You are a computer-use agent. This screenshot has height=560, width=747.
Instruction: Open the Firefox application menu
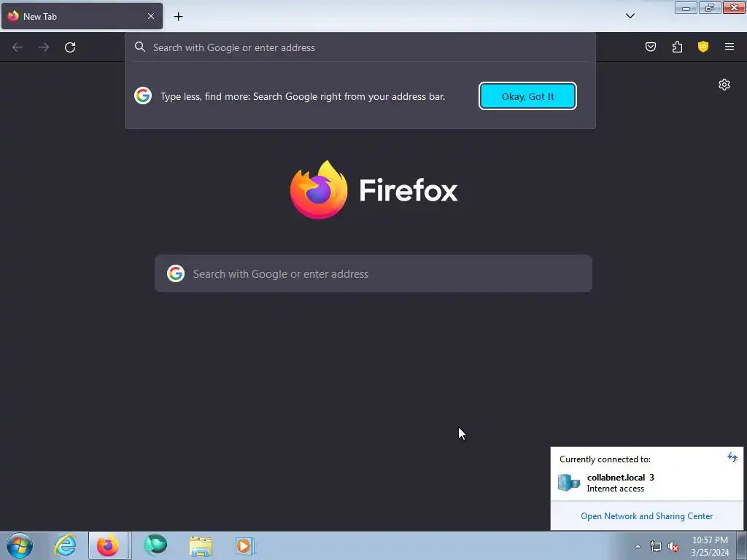click(x=729, y=47)
